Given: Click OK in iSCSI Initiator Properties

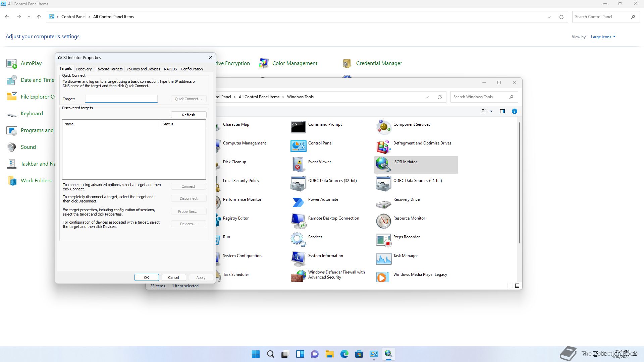Looking at the screenshot, I should 147,278.
